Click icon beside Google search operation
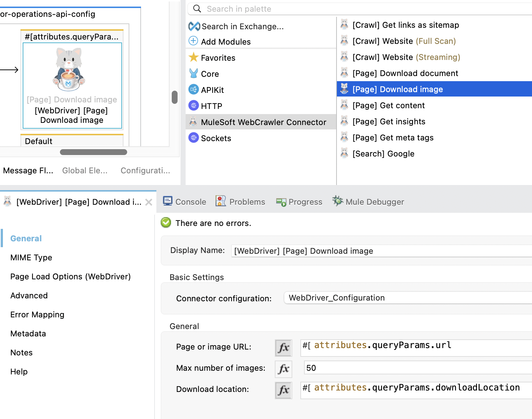Screen dimensions: 532x419 [344, 153]
